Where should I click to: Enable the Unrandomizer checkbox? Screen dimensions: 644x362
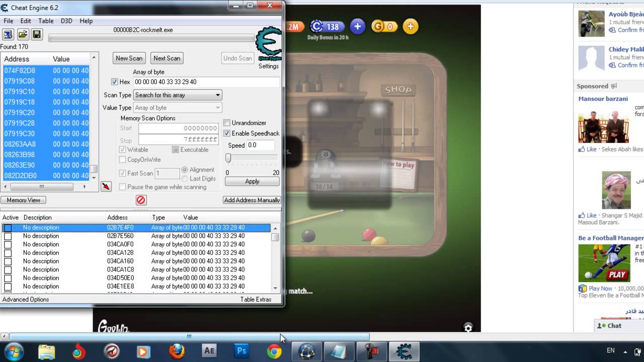[227, 123]
